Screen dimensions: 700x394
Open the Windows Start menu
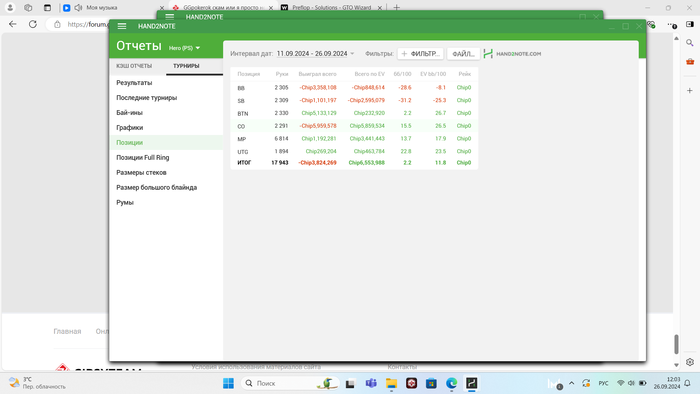point(229,383)
